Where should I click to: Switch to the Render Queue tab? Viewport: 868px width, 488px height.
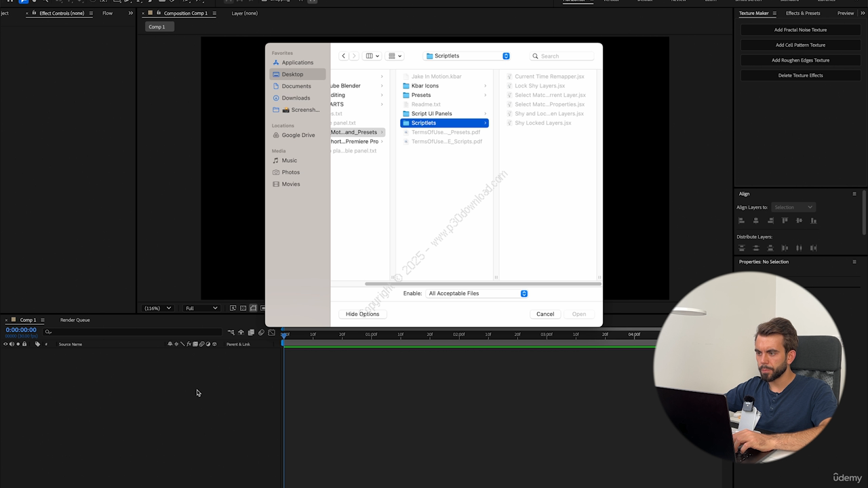(75, 320)
